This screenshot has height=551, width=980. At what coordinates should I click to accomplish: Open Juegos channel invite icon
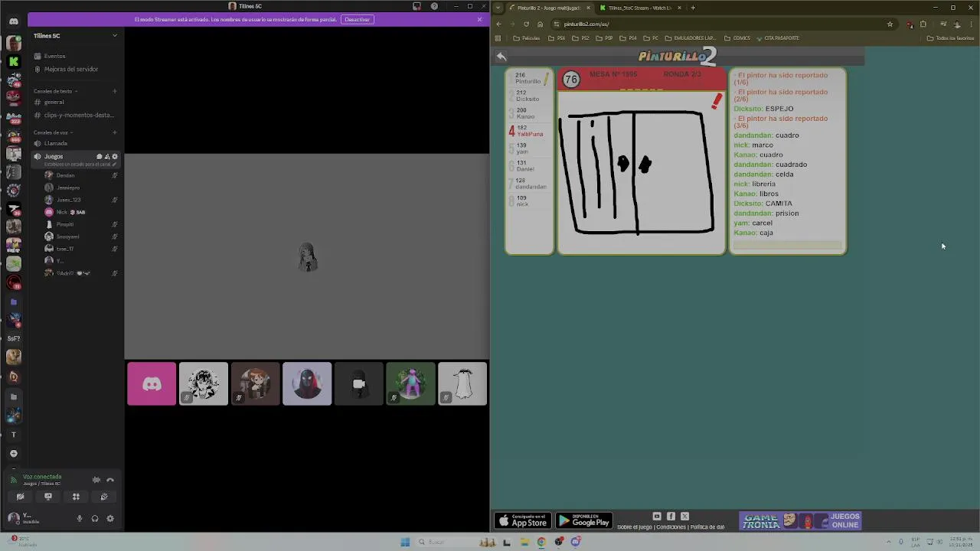(107, 156)
